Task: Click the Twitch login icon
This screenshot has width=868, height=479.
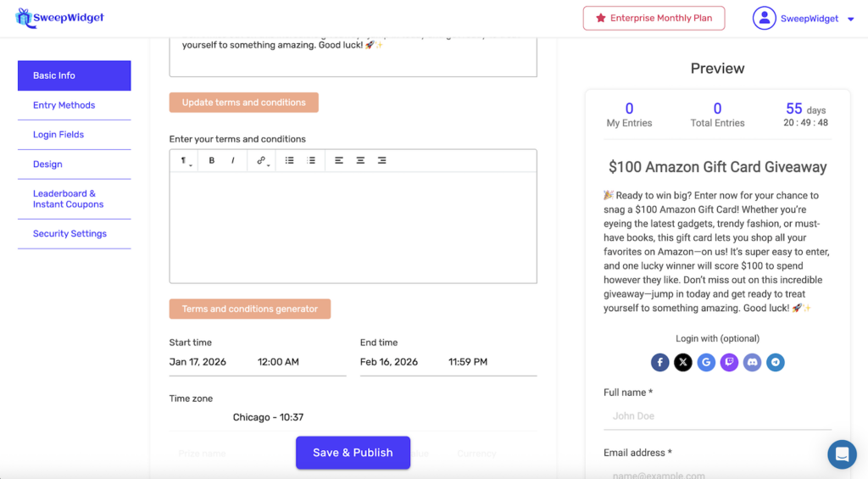Action: pyautogui.click(x=729, y=363)
